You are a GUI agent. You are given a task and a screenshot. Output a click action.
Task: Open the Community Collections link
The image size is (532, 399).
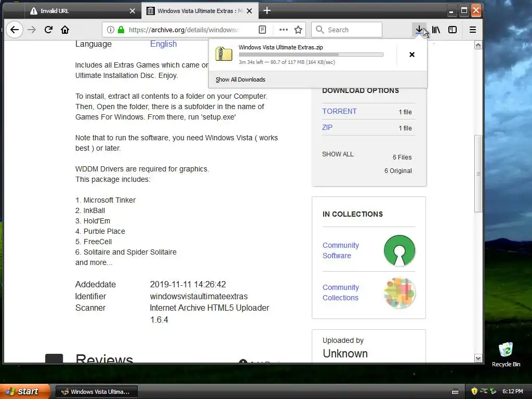[x=341, y=292]
